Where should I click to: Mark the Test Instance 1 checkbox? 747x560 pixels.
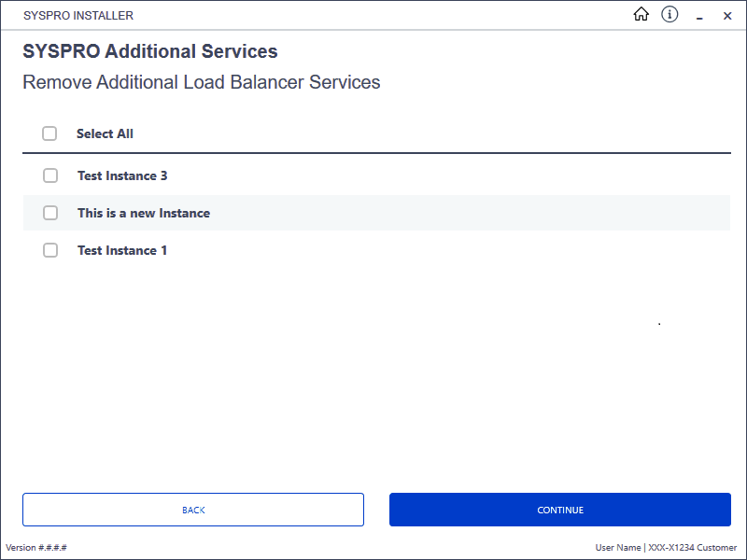tap(50, 250)
